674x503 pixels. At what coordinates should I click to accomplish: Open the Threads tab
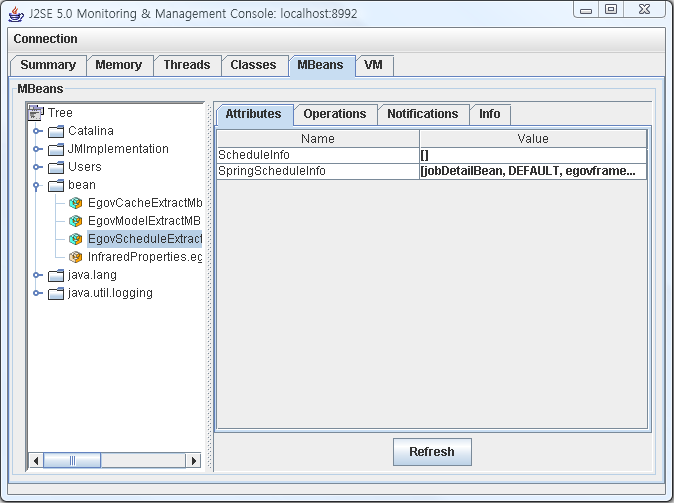tap(187, 65)
